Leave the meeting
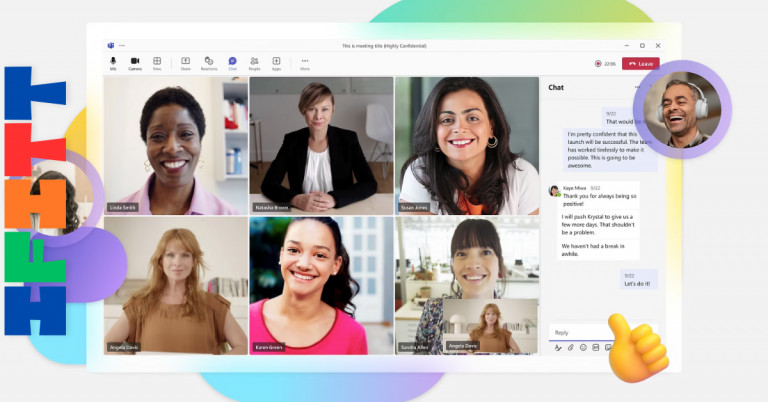 [640, 63]
